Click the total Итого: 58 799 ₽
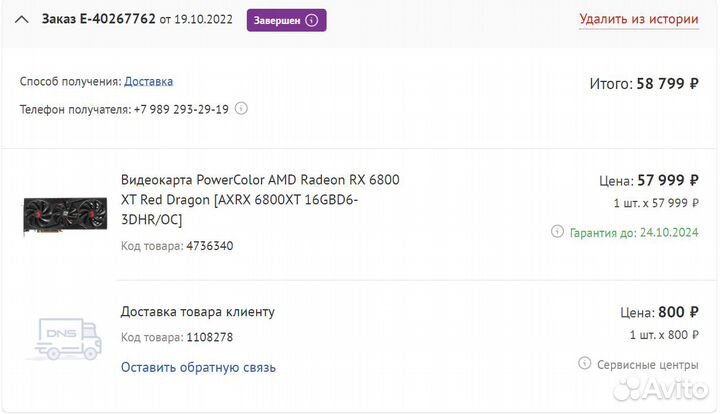Image resolution: width=720 pixels, height=414 pixels. 644,84
